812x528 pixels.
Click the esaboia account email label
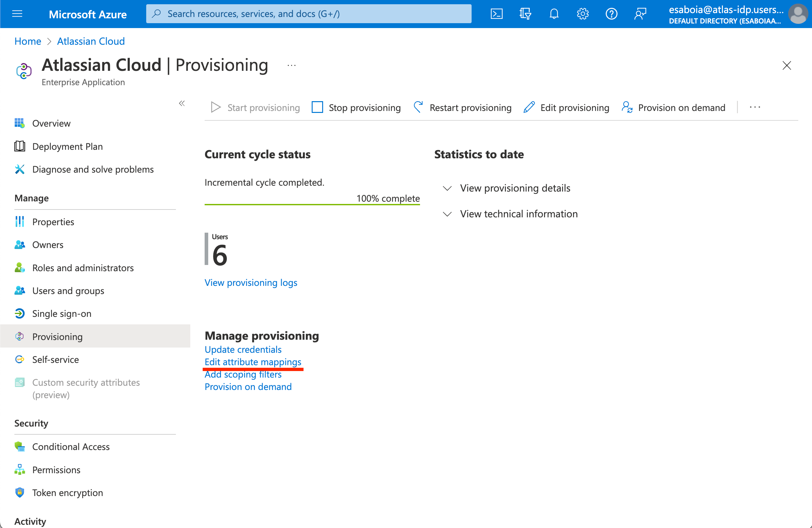coord(726,9)
